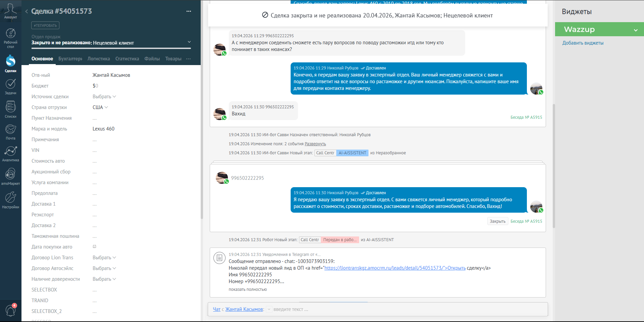The height and width of the screenshot is (322, 644).
Task: Click the chat feed vertical scrollbar
Action: click(x=554, y=166)
